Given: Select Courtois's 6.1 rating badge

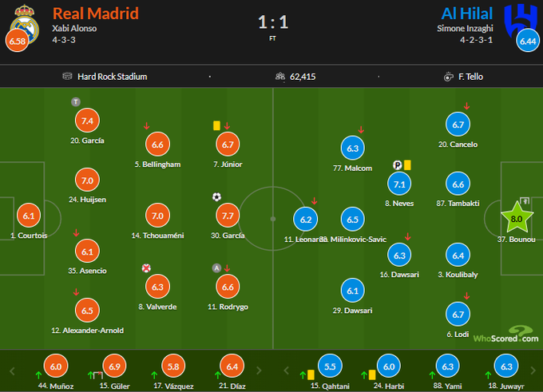Looking at the screenshot, I should [x=29, y=216].
